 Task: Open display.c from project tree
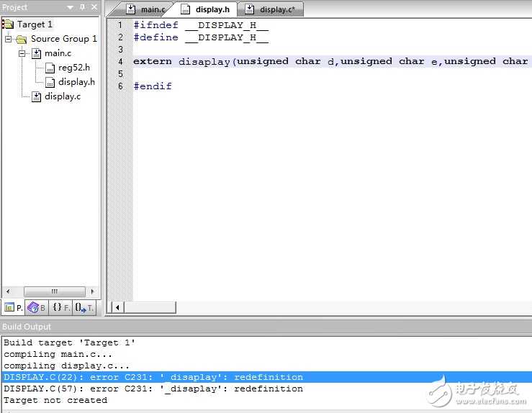click(x=63, y=96)
